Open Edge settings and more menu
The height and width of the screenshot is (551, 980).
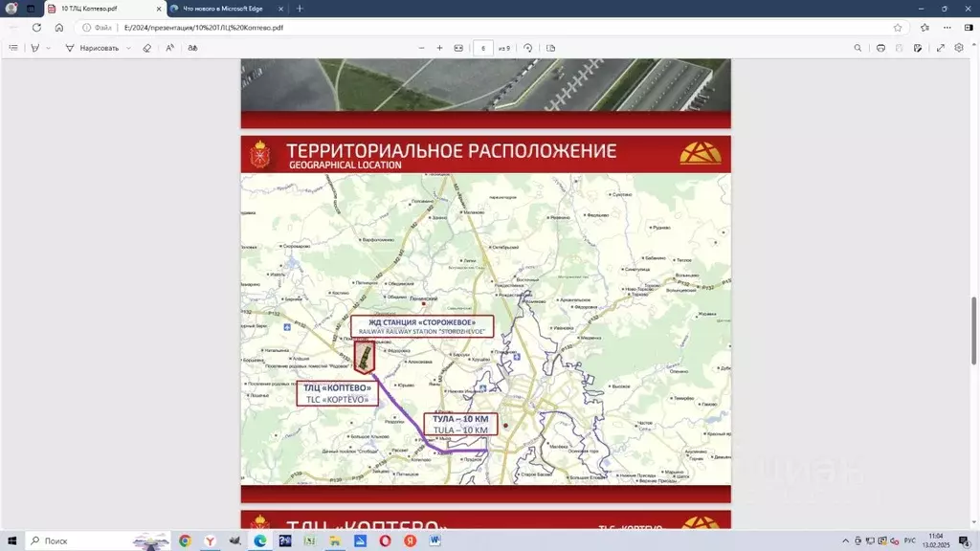pyautogui.click(x=947, y=28)
